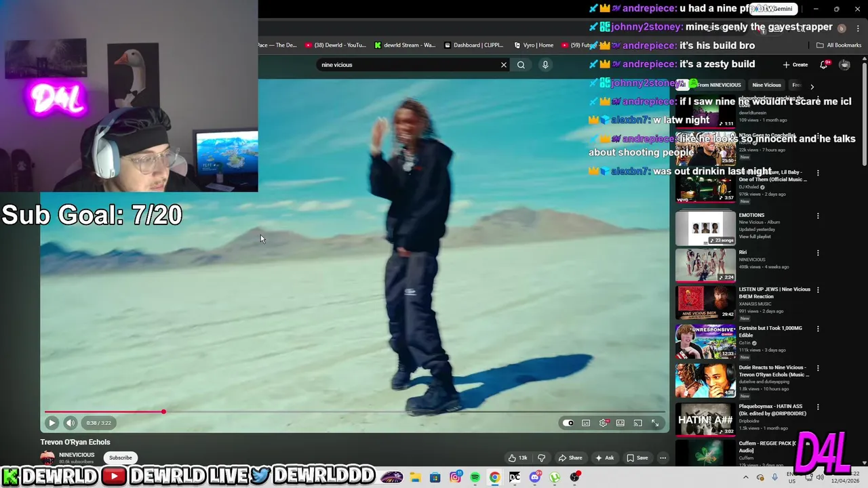Open options for the EMOTIONS album
Screen dimensions: 868x488
point(818,216)
